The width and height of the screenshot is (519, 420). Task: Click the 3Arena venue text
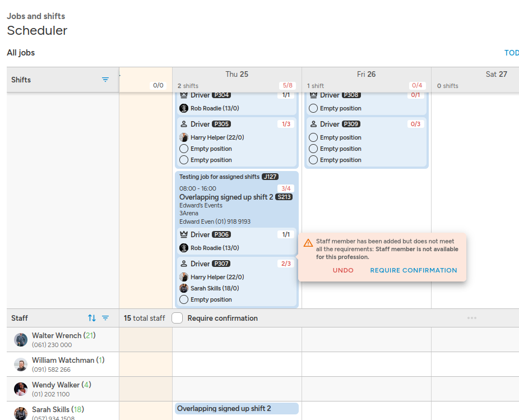pos(189,213)
